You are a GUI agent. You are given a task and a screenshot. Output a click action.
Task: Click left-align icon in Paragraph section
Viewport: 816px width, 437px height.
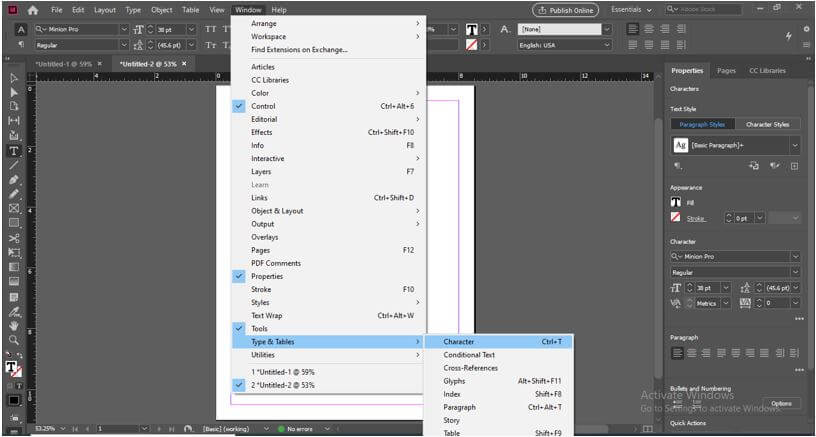[x=677, y=353]
